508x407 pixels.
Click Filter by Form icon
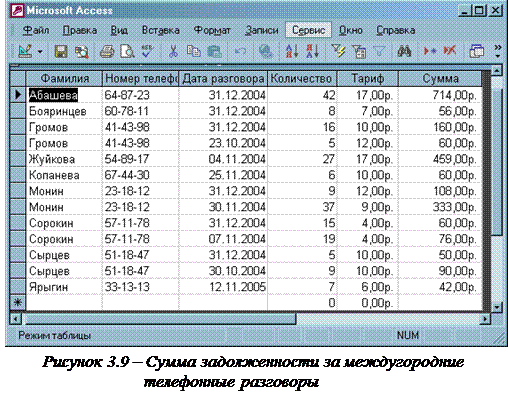(x=359, y=52)
